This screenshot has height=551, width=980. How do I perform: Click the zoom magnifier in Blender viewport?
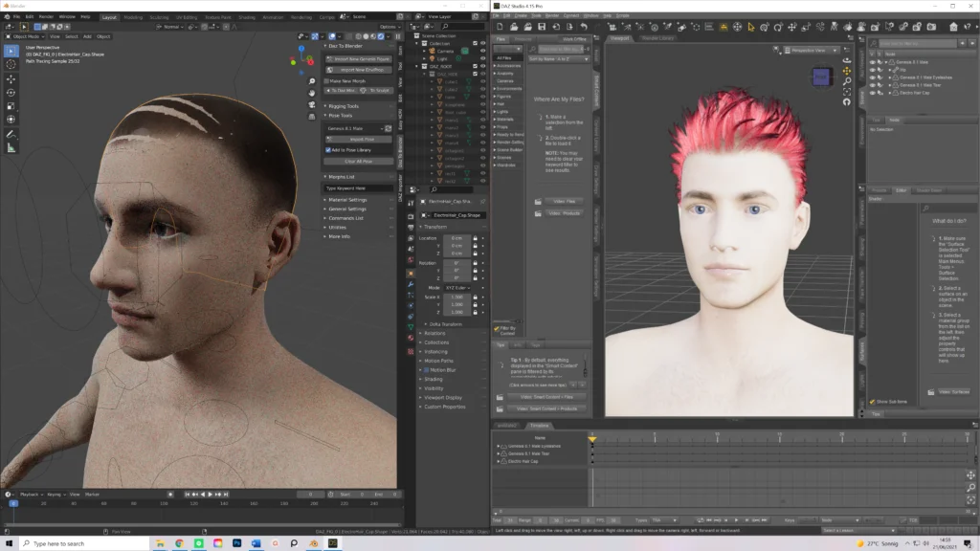[x=312, y=81]
